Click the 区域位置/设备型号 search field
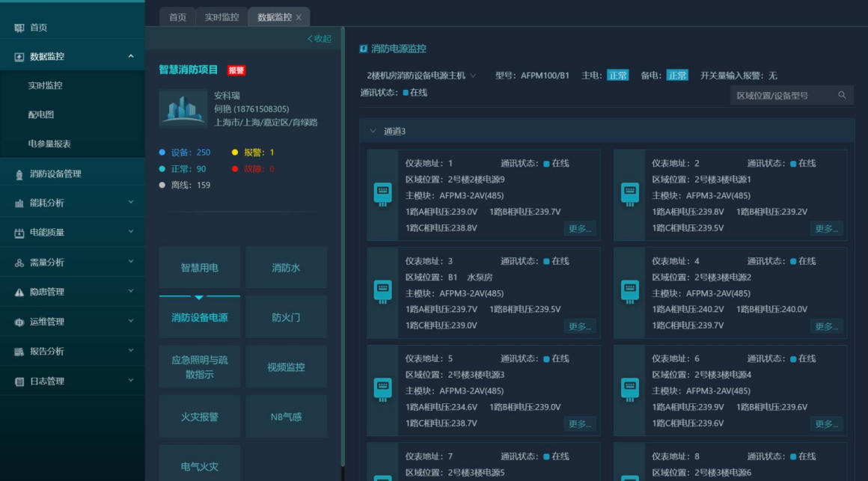 [792, 95]
